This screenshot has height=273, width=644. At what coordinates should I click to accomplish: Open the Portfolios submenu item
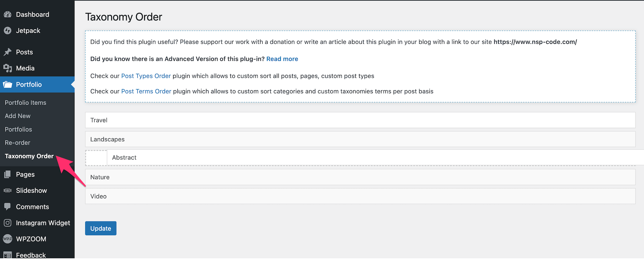coord(18,129)
